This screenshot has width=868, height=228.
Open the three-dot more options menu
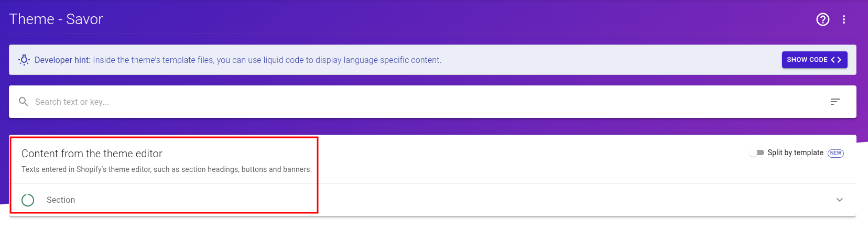point(844,19)
